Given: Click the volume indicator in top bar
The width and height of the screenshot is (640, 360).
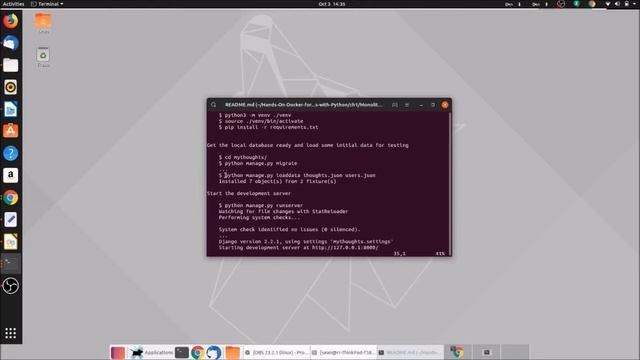Looking at the screenshot, I should 617,4.
